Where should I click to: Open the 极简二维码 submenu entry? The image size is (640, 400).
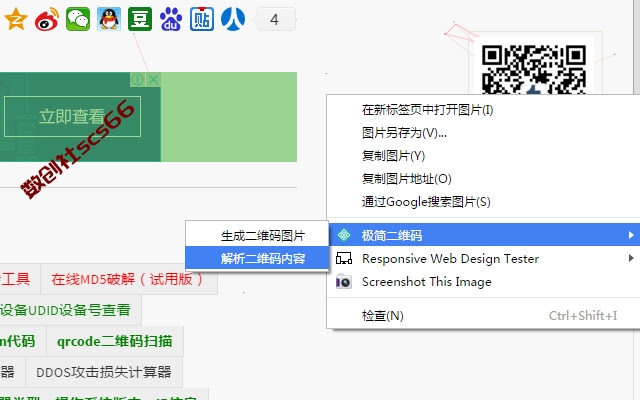point(483,235)
